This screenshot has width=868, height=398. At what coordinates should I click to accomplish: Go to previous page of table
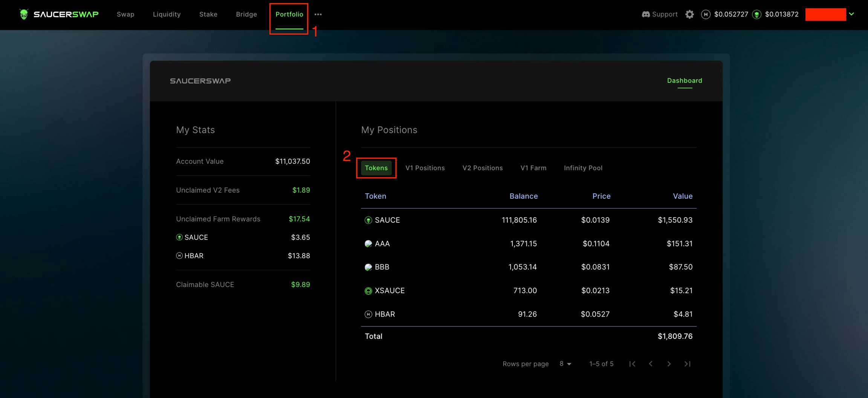click(651, 364)
